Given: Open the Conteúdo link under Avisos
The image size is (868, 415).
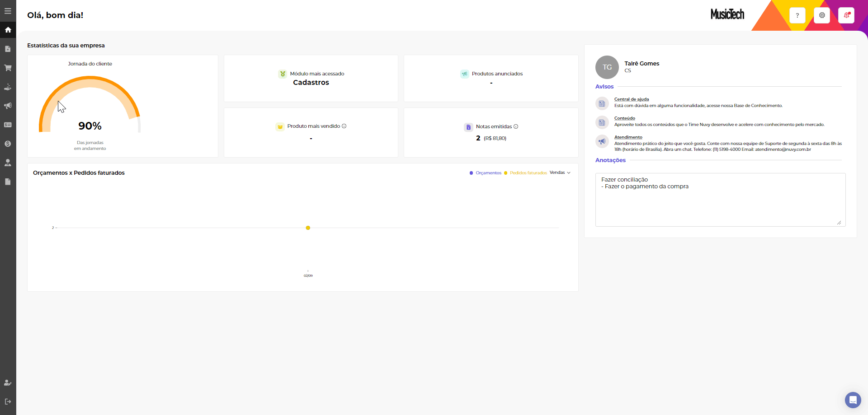Looking at the screenshot, I should [624, 118].
